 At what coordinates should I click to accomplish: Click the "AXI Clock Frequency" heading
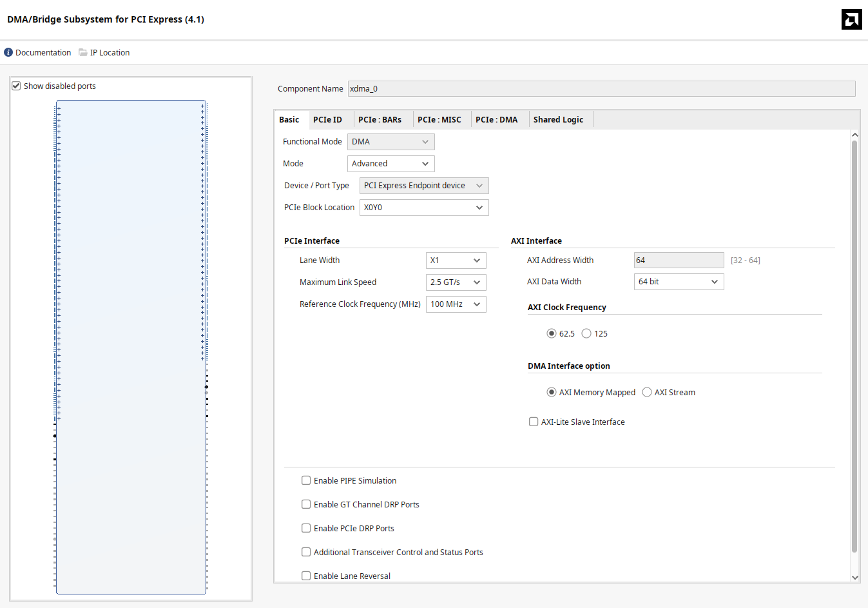click(567, 308)
